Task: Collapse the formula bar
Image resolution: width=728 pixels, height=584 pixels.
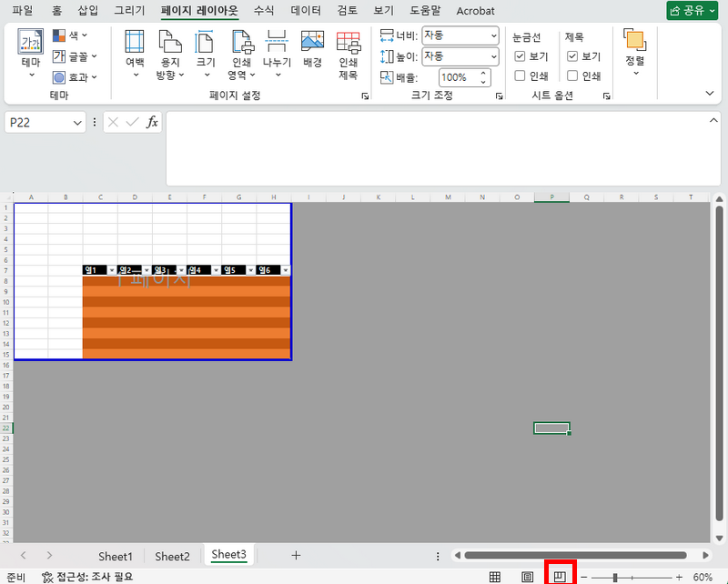Action: click(x=713, y=121)
